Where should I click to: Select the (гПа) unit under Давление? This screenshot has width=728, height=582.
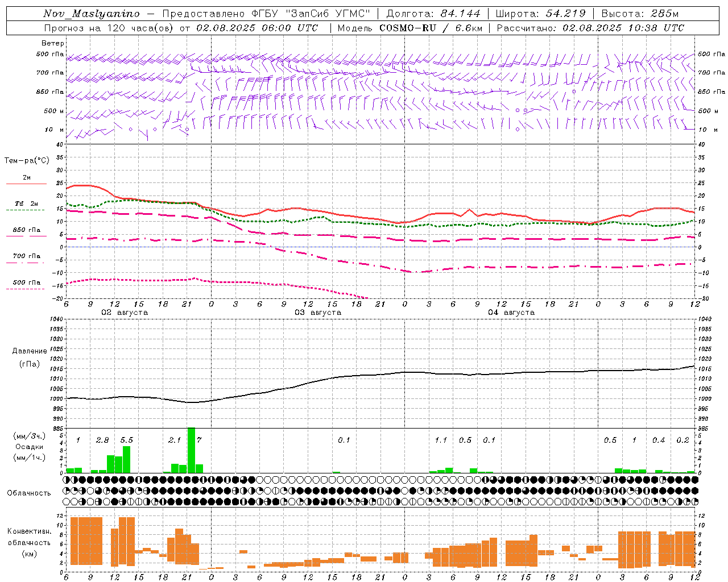(30, 364)
